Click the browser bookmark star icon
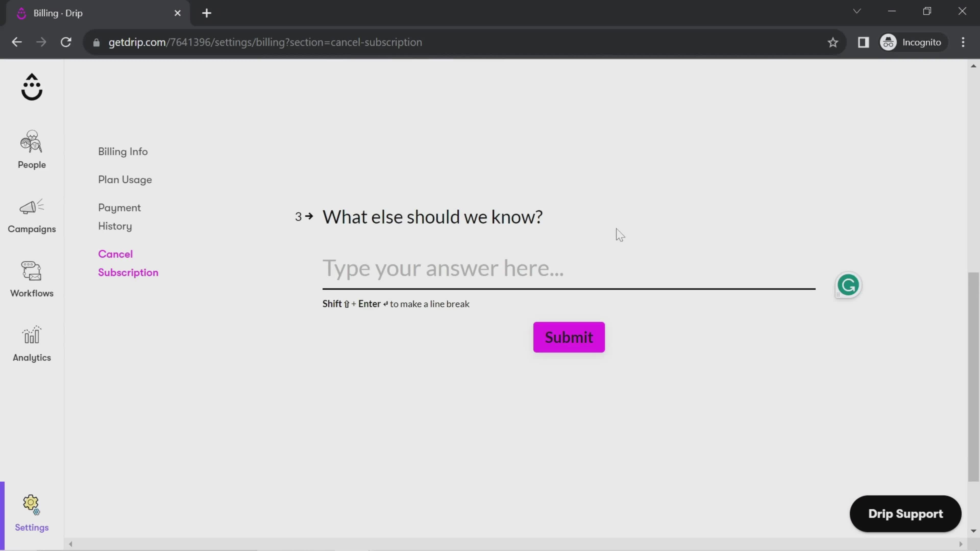 tap(833, 42)
